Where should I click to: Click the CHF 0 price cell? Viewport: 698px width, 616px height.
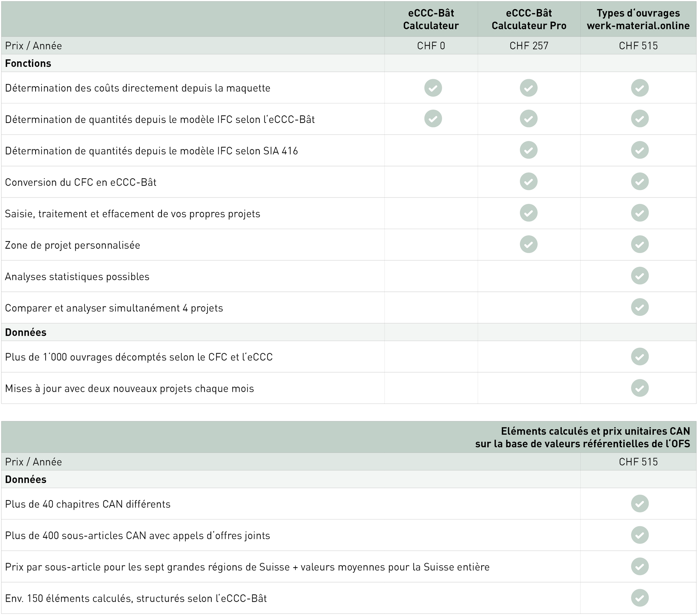point(431,46)
